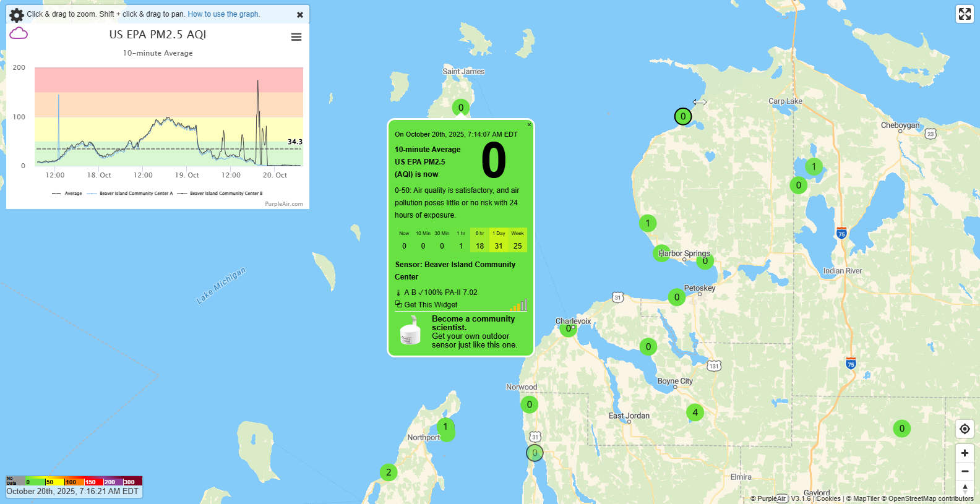Click the purple cloud icon on graph
The width and height of the screenshot is (980, 504).
tap(19, 33)
